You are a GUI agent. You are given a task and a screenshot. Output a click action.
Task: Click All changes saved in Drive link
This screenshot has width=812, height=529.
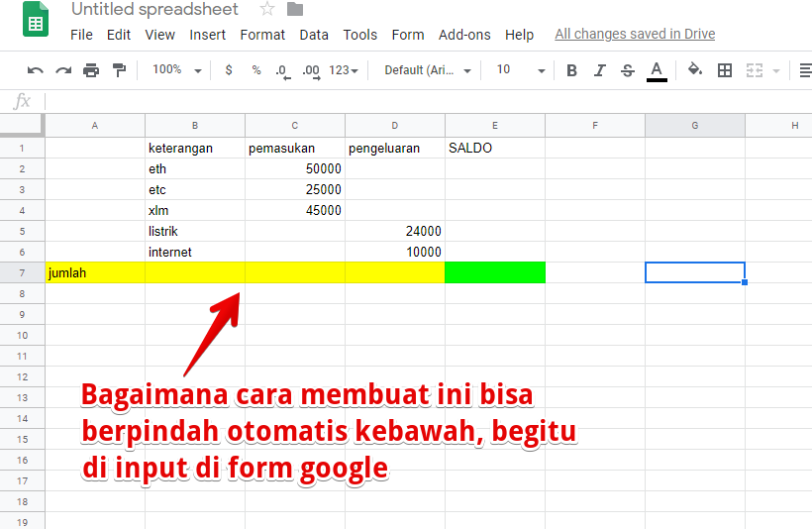pos(635,34)
